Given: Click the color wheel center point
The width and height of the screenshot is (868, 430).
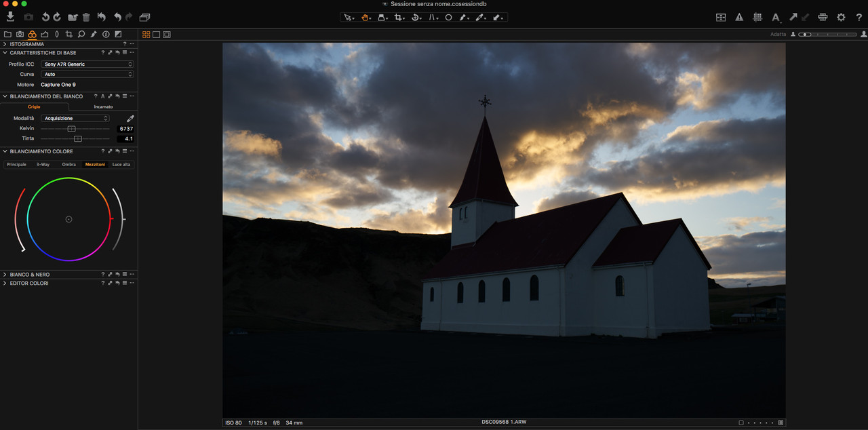Looking at the screenshot, I should 68,219.
